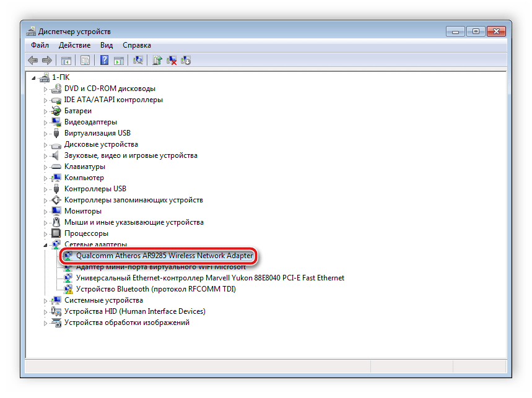Select Устройство Bluetooth (протокол RFCOMM TDI)
This screenshot has width=532, height=398.
point(155,289)
